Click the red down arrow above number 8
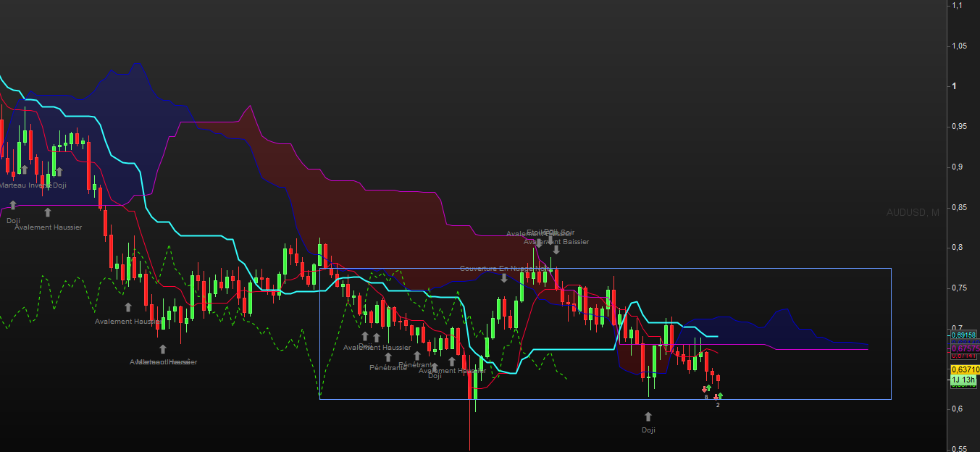 click(704, 390)
